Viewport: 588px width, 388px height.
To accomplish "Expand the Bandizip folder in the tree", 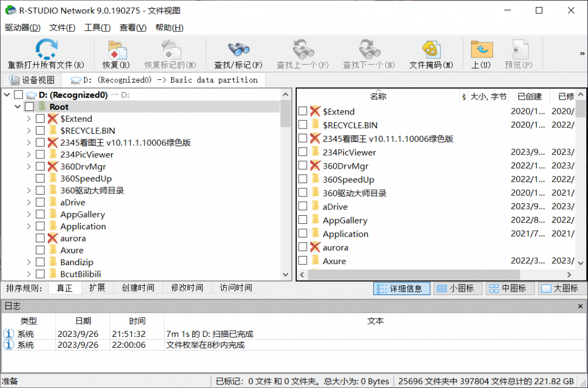I will [x=29, y=262].
